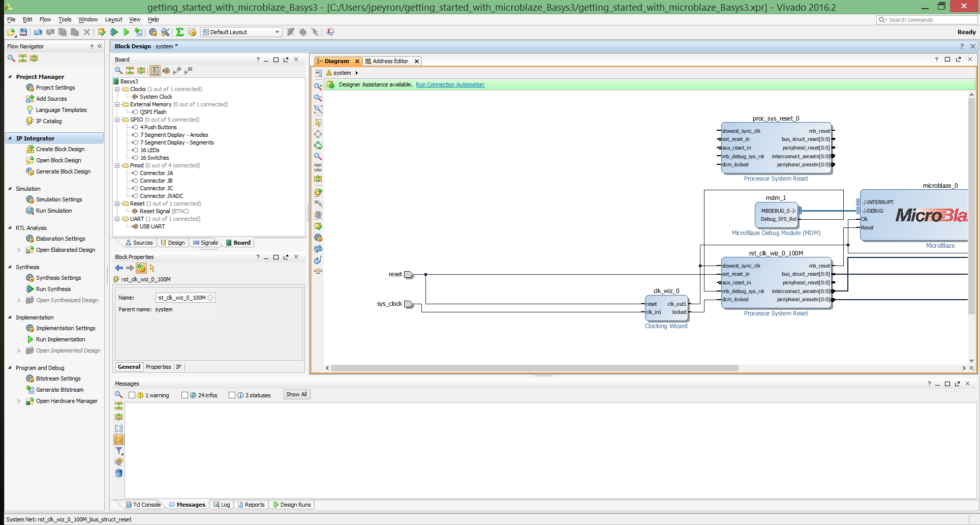
Task: Click the filter funnel icon in Messages panel
Action: [119, 451]
